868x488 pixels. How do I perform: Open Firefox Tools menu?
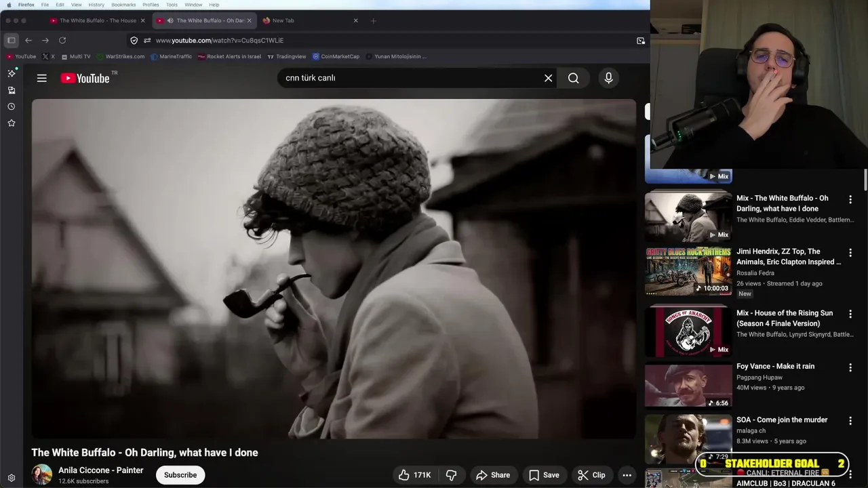172,5
